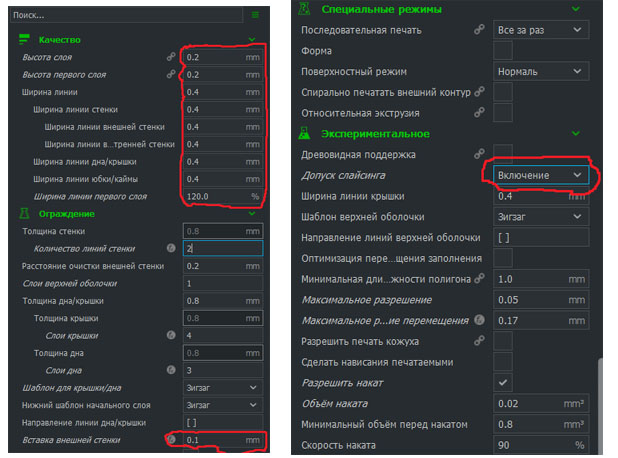This screenshot has height=458, width=618.
Task: Click Высота первого слоя value field
Action: pos(223,74)
